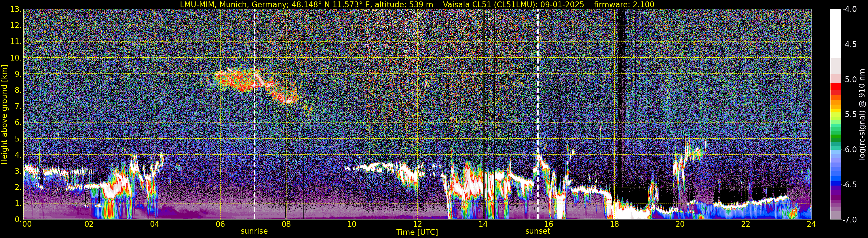Image resolution: width=868 pixels, height=238 pixels.
Task: Click the height axis tick '5.'
Action: (x=18, y=139)
